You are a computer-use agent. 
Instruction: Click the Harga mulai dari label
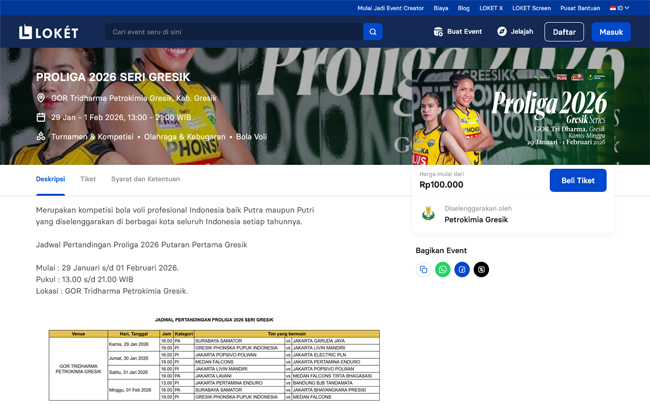pos(441,174)
